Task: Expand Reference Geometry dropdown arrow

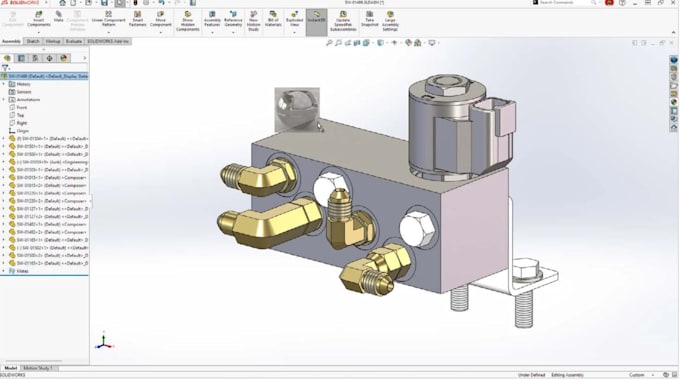Action: tap(233, 32)
